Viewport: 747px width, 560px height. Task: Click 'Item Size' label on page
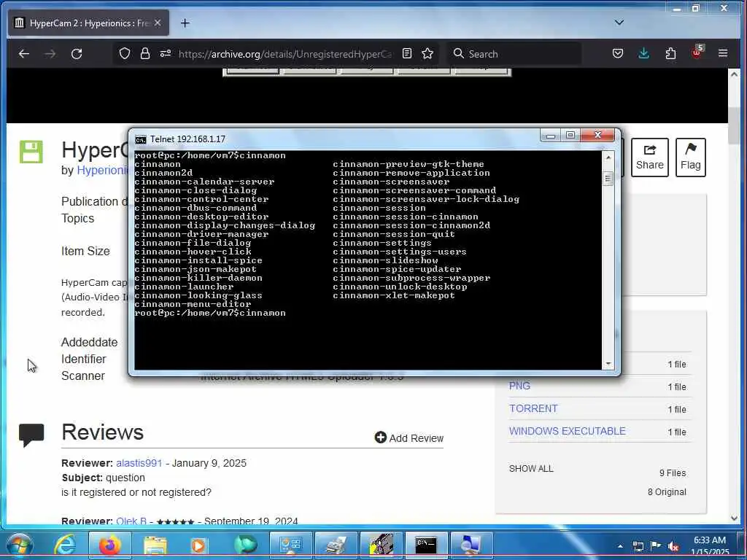pos(85,251)
